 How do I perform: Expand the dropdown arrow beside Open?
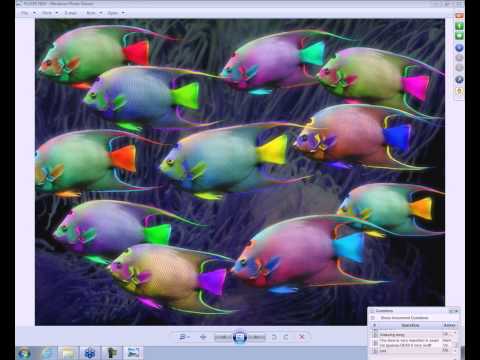click(123, 13)
